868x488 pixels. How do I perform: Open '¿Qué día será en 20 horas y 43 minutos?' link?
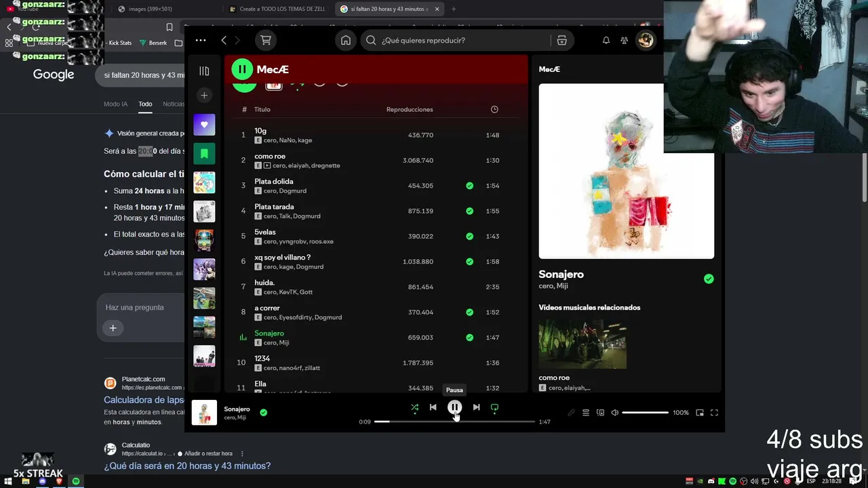click(187, 466)
